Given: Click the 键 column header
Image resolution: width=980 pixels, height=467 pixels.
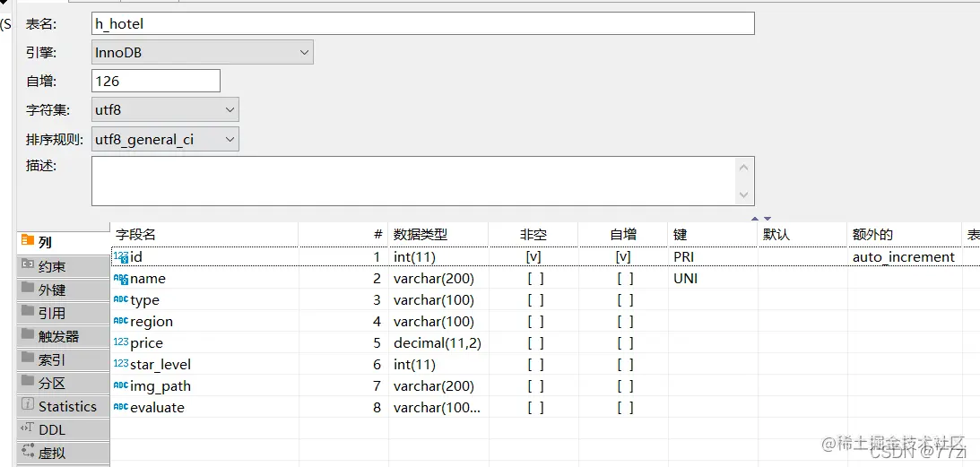Looking at the screenshot, I should click(x=713, y=235).
